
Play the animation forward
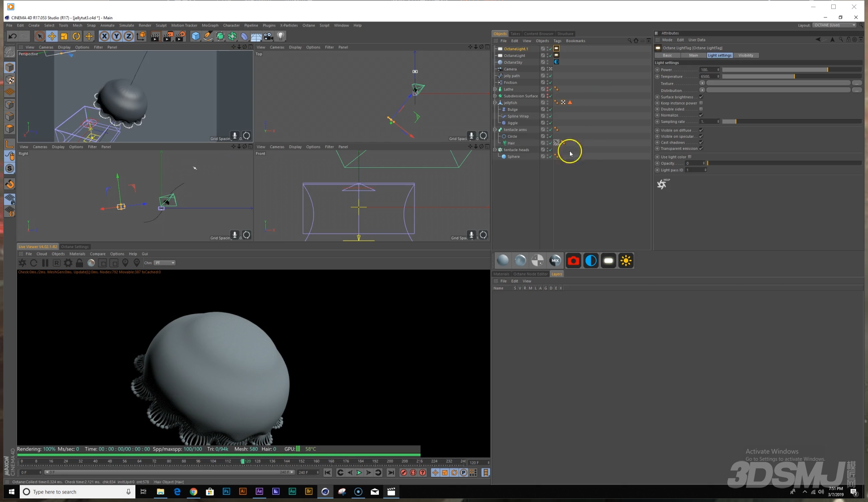point(359,472)
